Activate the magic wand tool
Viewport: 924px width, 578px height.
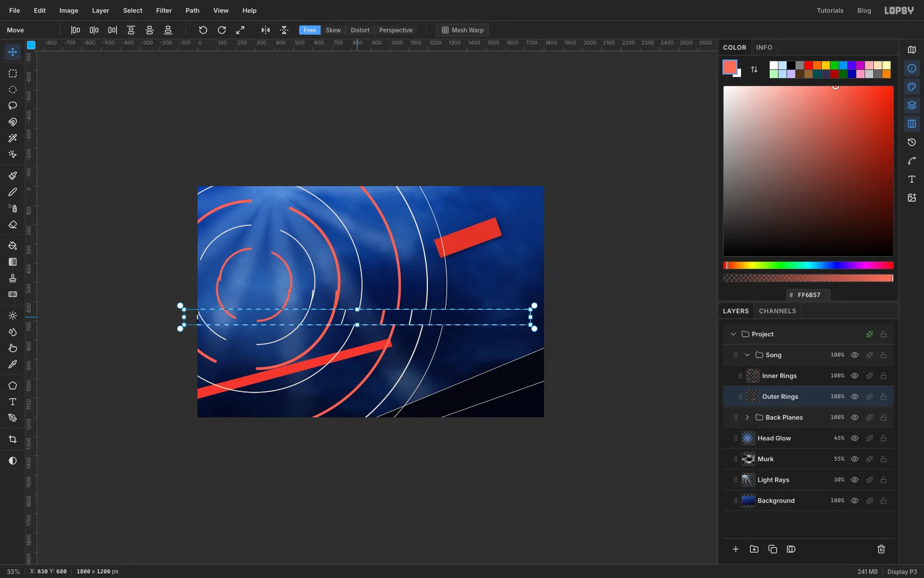(13, 138)
